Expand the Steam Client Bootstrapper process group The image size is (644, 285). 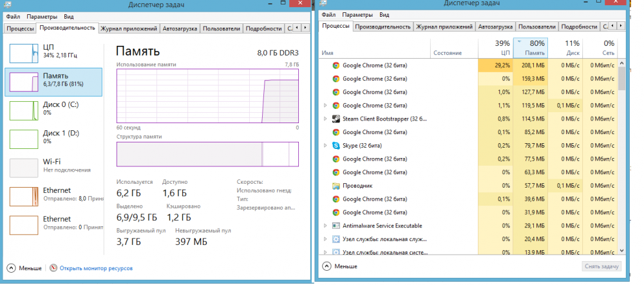pos(325,119)
